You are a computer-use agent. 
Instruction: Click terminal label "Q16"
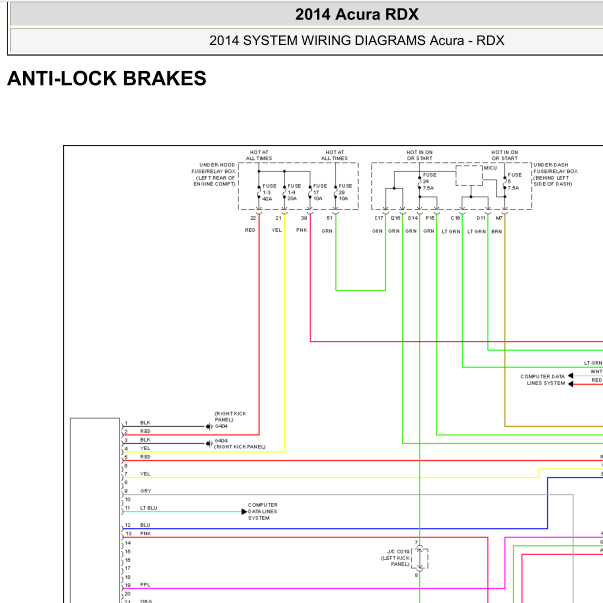click(x=395, y=218)
